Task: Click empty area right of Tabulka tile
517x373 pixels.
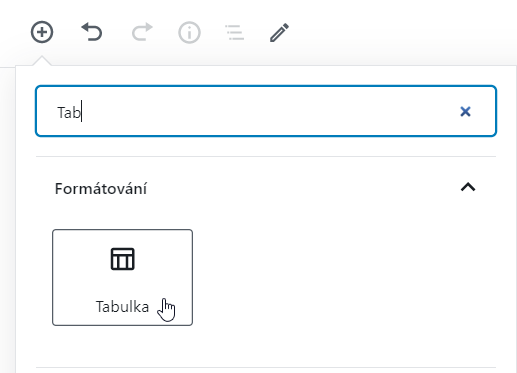Action: (343, 277)
